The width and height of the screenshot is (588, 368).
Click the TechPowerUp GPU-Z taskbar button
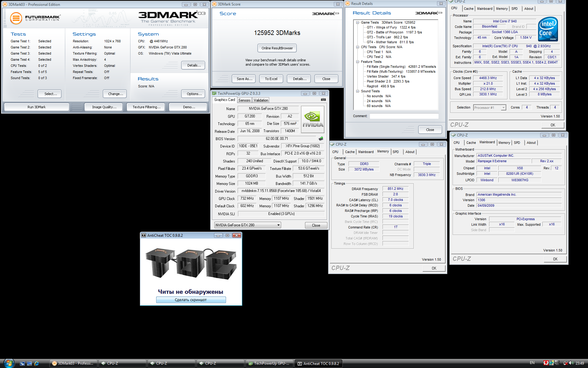click(x=269, y=363)
